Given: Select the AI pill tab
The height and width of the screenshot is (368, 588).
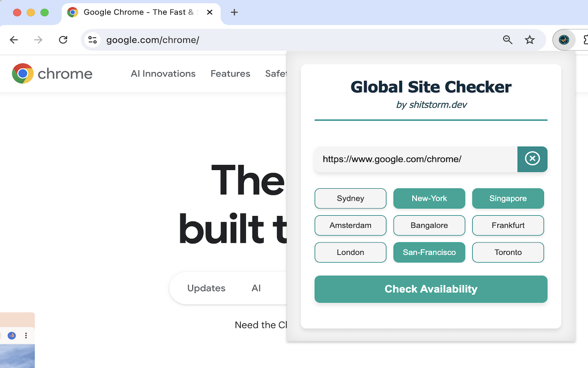Looking at the screenshot, I should pyautogui.click(x=256, y=288).
